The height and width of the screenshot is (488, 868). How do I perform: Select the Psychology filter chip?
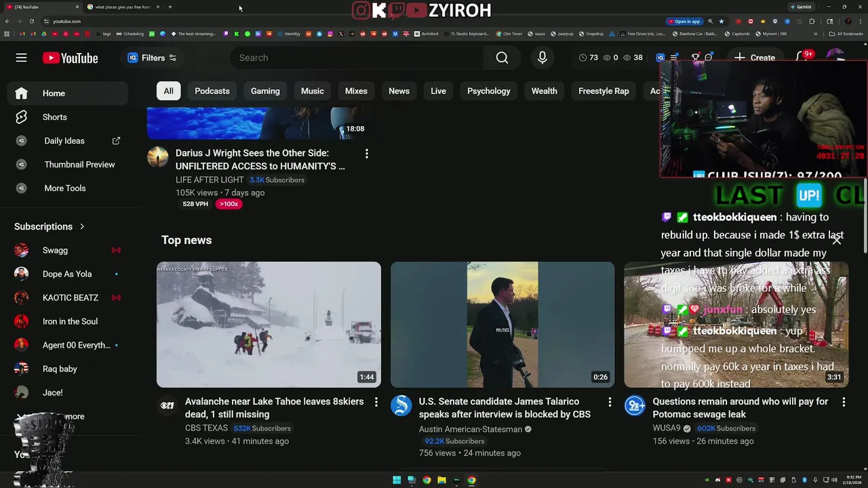point(489,91)
